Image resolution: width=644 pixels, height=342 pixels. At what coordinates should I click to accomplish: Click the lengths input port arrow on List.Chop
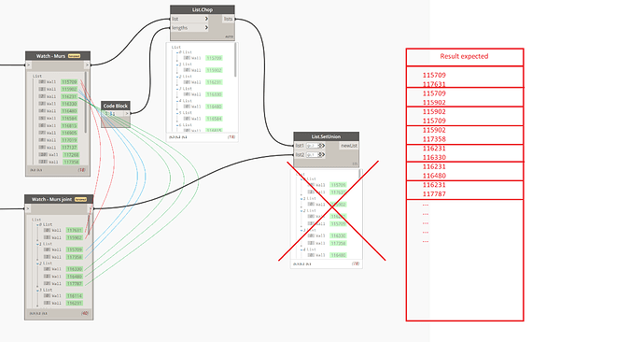pyautogui.click(x=206, y=28)
